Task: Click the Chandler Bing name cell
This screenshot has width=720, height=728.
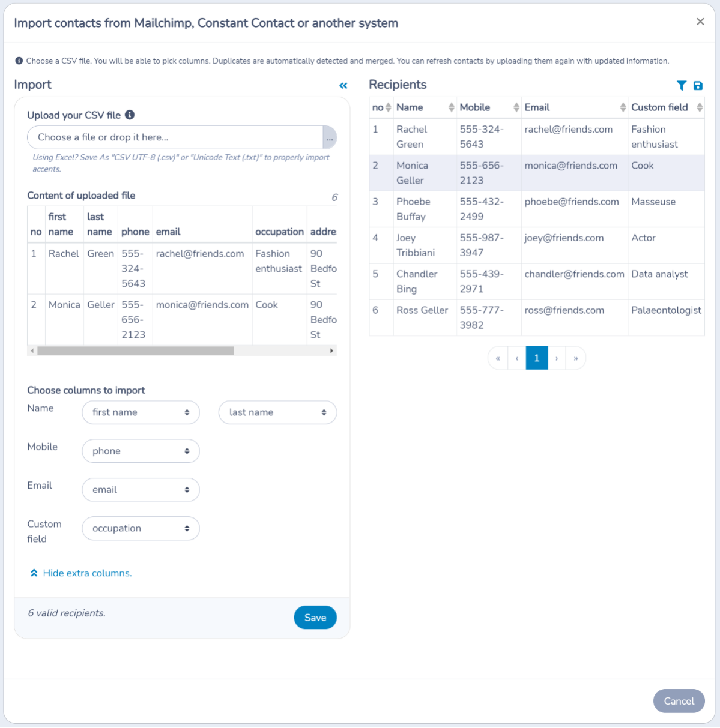Action: pos(425,281)
